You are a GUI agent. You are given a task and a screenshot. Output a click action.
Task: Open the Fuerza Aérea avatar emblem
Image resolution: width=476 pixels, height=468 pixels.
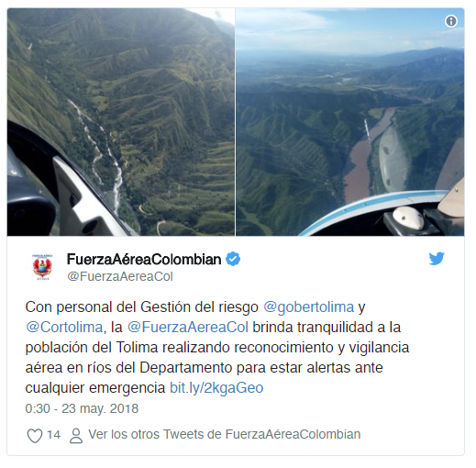(42, 266)
